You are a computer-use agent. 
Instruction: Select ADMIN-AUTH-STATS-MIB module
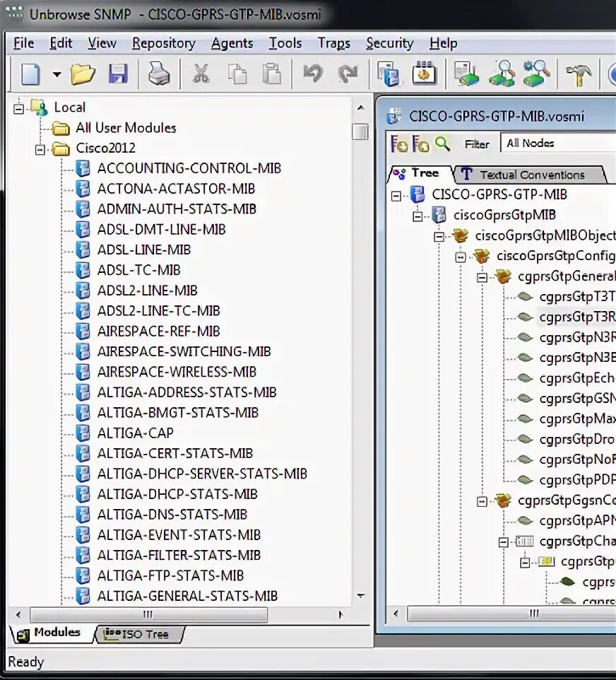(177, 209)
